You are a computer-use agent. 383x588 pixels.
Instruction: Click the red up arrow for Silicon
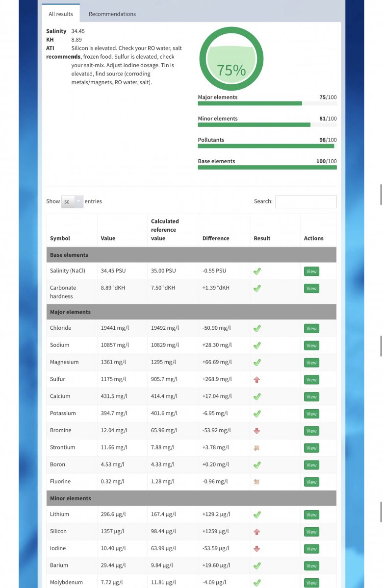pyautogui.click(x=257, y=532)
